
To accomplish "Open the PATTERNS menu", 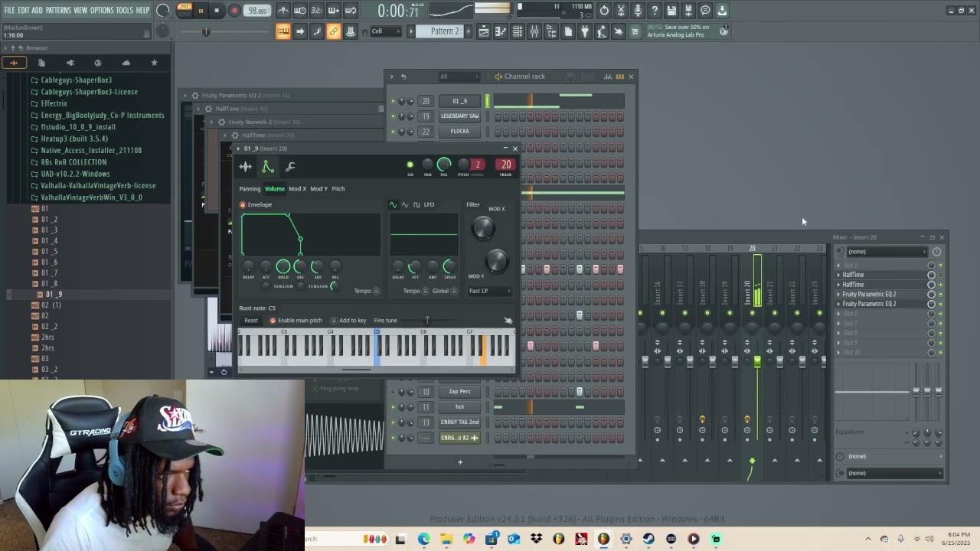I will click(58, 11).
